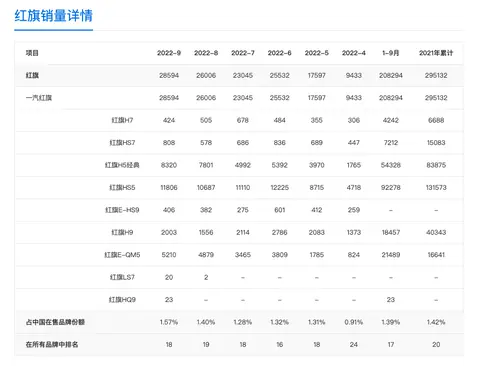480x366 pixels.
Task: Click the 红旗E-QM5 value 4879
Action: tap(206, 255)
